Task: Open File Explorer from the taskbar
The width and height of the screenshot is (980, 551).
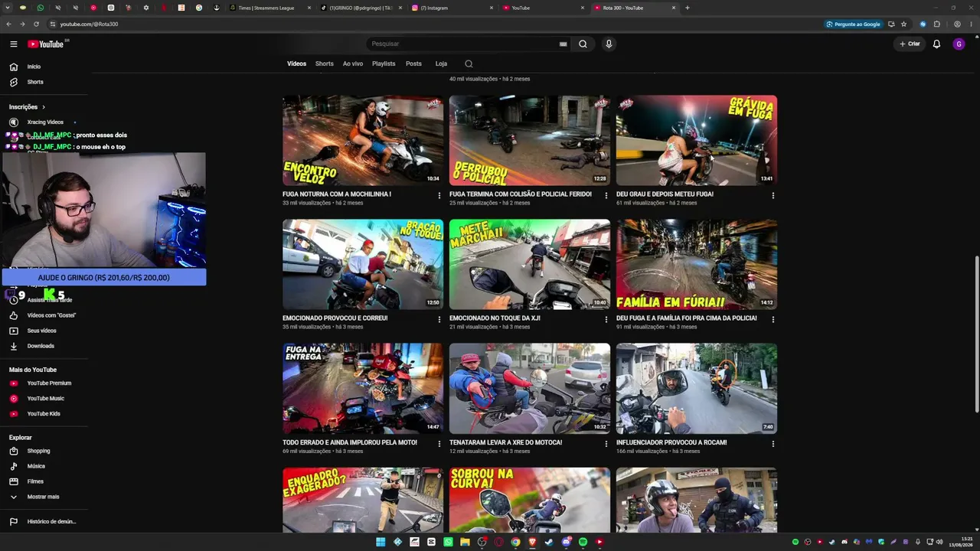Action: point(465,542)
